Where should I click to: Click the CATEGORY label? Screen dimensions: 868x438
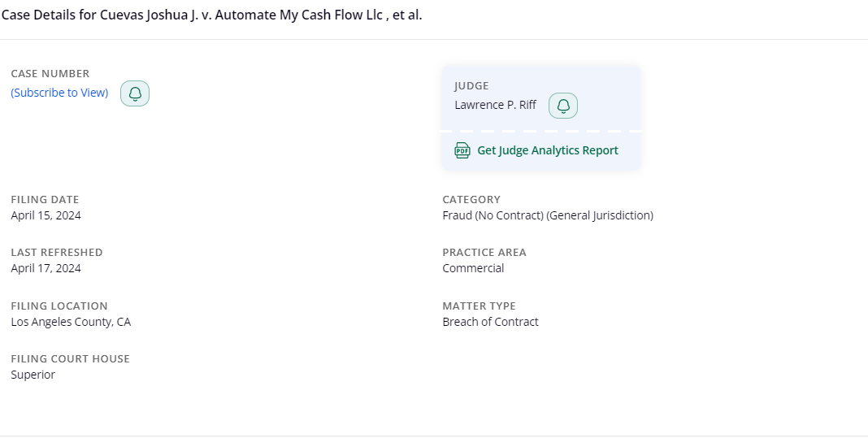[x=471, y=199]
